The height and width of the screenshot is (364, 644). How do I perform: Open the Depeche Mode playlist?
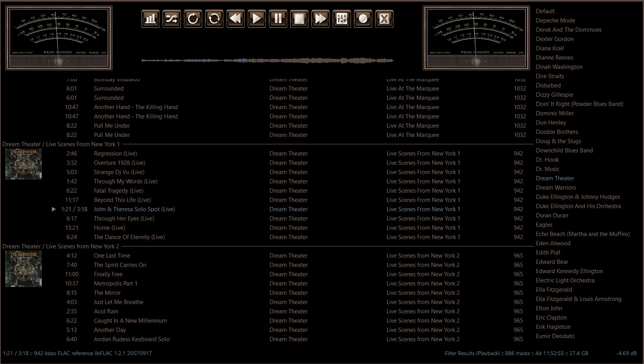(555, 21)
